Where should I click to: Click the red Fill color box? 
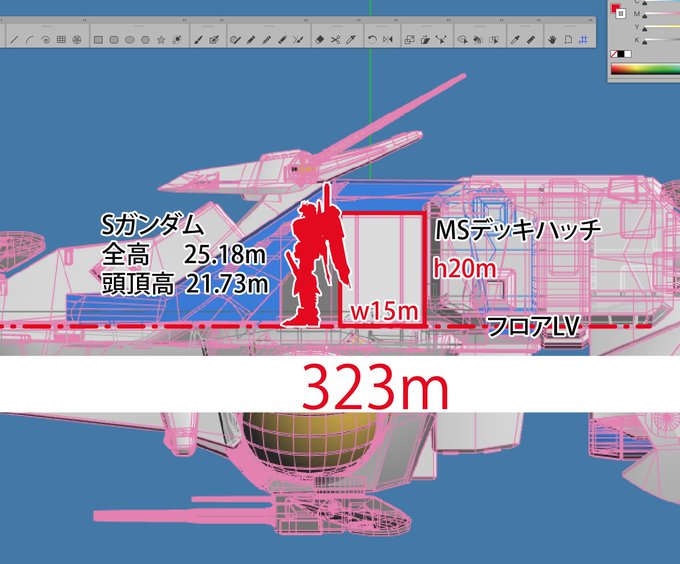[615, 8]
